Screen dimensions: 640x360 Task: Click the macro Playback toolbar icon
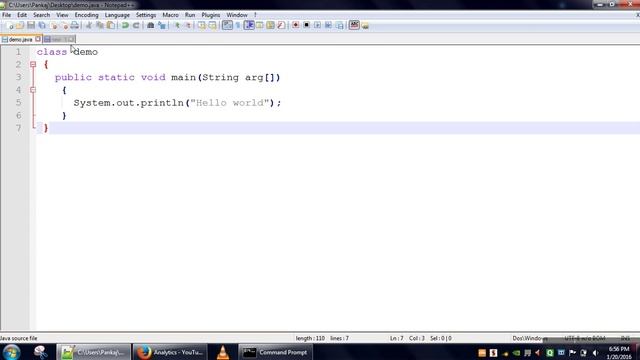[317, 25]
